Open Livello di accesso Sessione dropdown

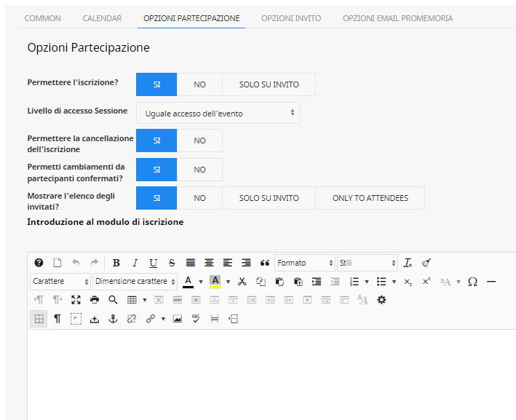click(x=218, y=113)
